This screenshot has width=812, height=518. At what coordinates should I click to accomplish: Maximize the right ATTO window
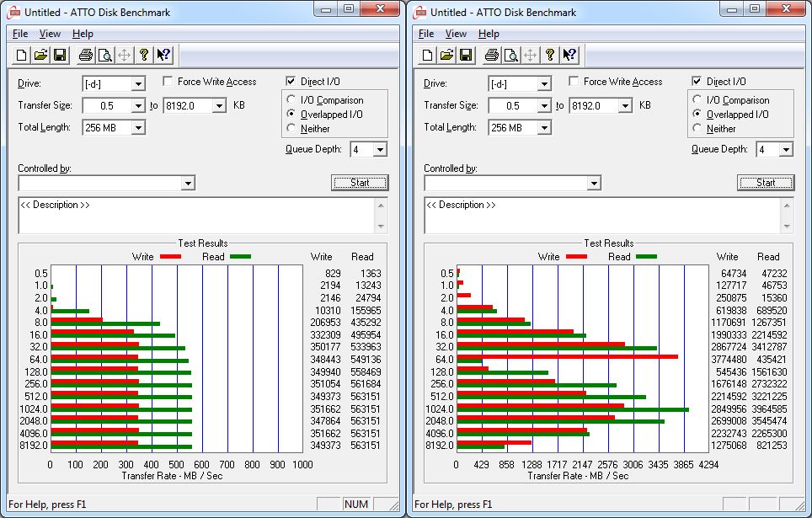click(x=755, y=8)
